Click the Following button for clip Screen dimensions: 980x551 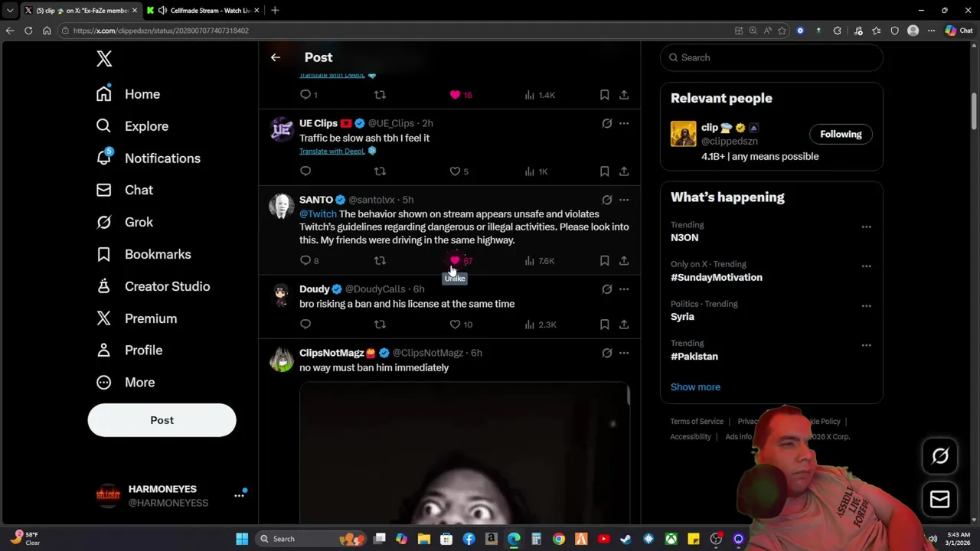pos(841,134)
